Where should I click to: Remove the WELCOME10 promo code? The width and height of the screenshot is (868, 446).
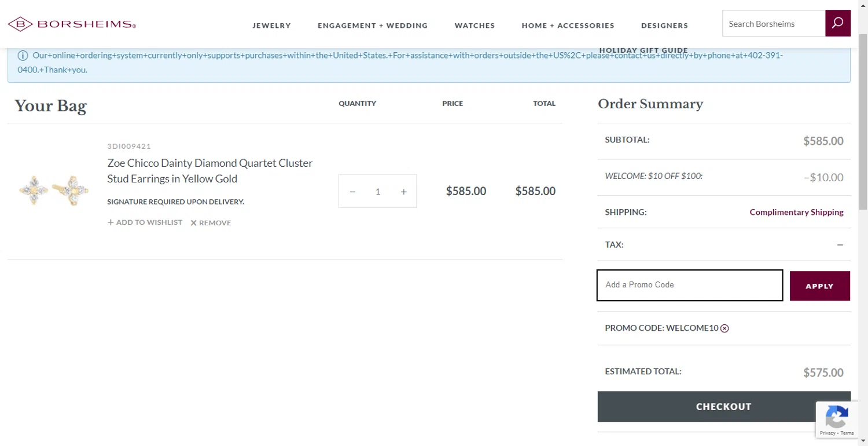coord(724,328)
